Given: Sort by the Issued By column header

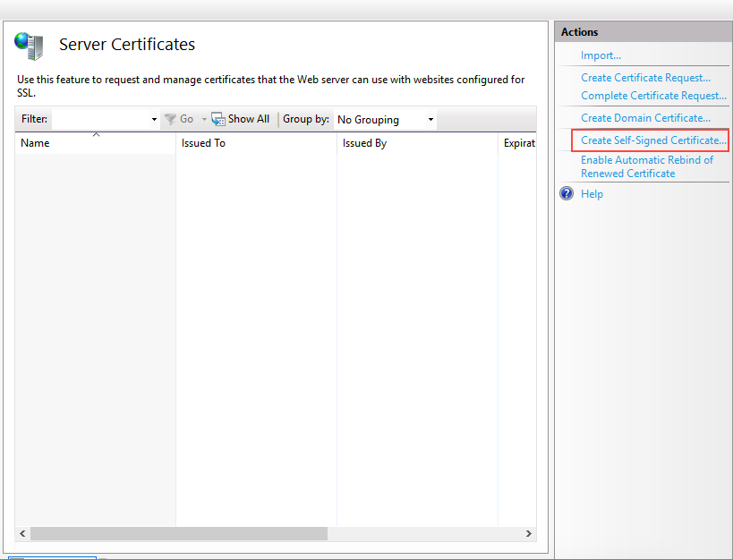Looking at the screenshot, I should pos(417,143).
